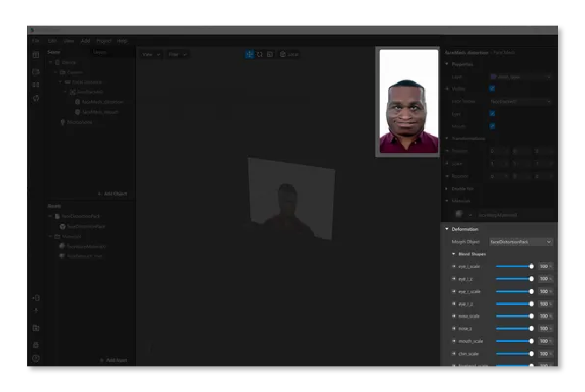This screenshot has width=585, height=392.
Task: Disable the Visible checkbox in Properties
Action: pos(492,89)
